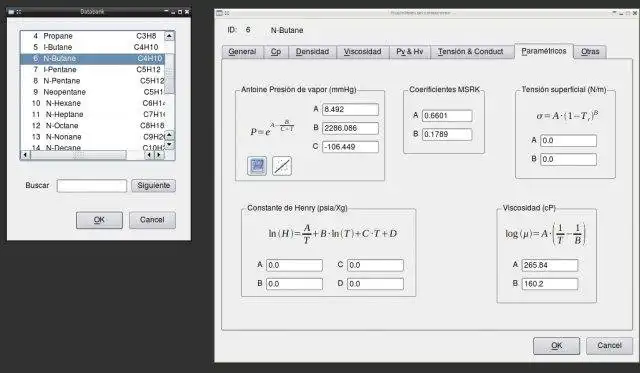Click the down arrow of the Databank list's vertical scrollbar
Viewport: 640px width, 373px height.
[x=169, y=145]
